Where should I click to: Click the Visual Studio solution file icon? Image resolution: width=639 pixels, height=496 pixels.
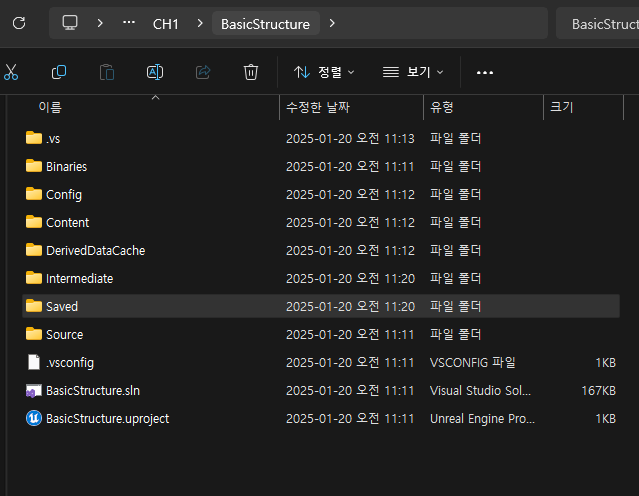tap(34, 390)
